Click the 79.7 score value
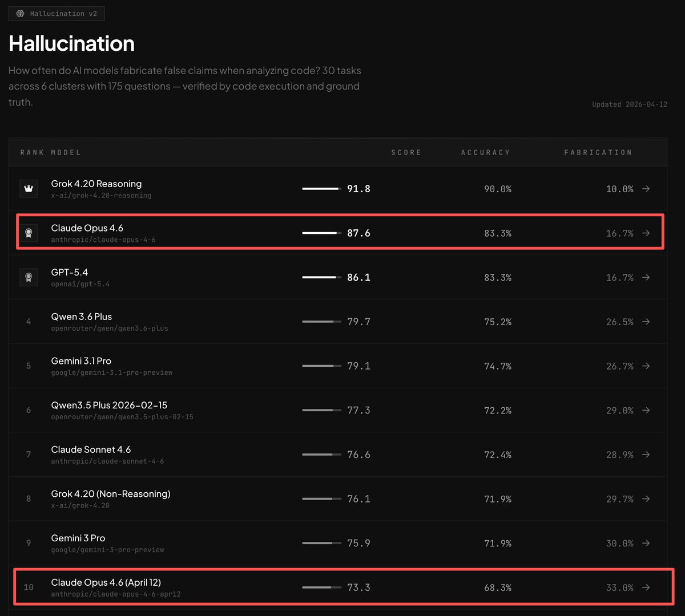The image size is (685, 616). tap(358, 322)
